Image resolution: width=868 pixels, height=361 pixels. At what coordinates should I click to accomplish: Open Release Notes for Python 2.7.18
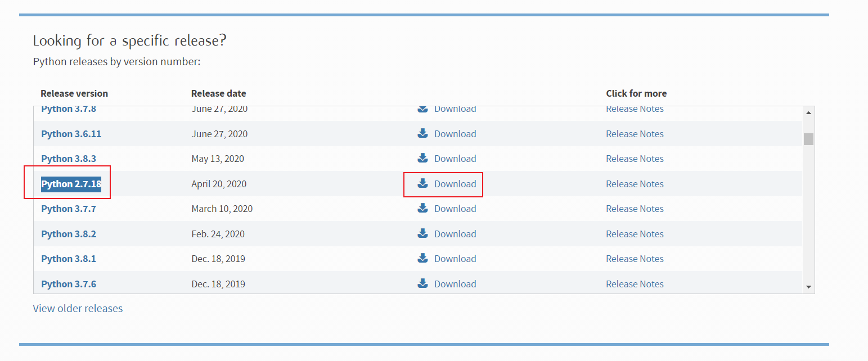635,184
